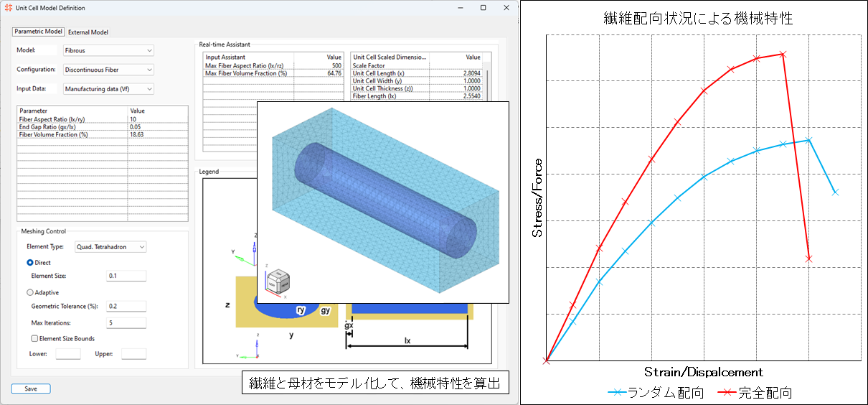
Task: Select Max Fiber Aspect Ratio (lx/rz) row
Action: (273, 65)
